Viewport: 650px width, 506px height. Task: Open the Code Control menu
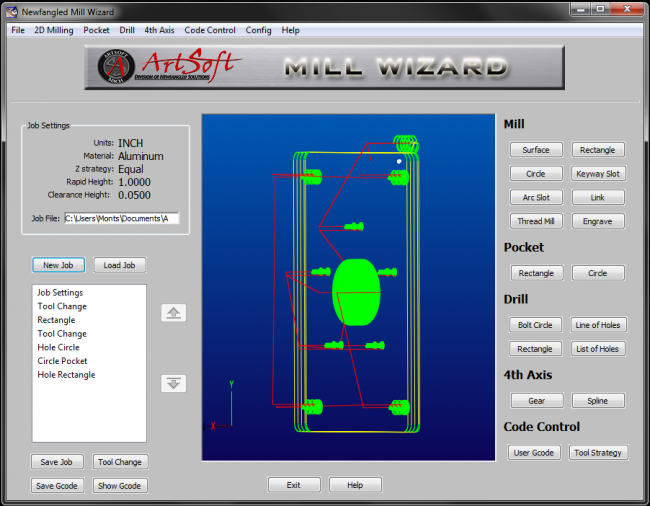click(x=210, y=30)
